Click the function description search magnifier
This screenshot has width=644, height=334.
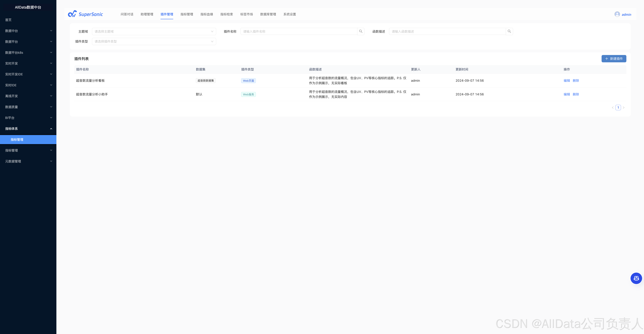[x=509, y=31]
